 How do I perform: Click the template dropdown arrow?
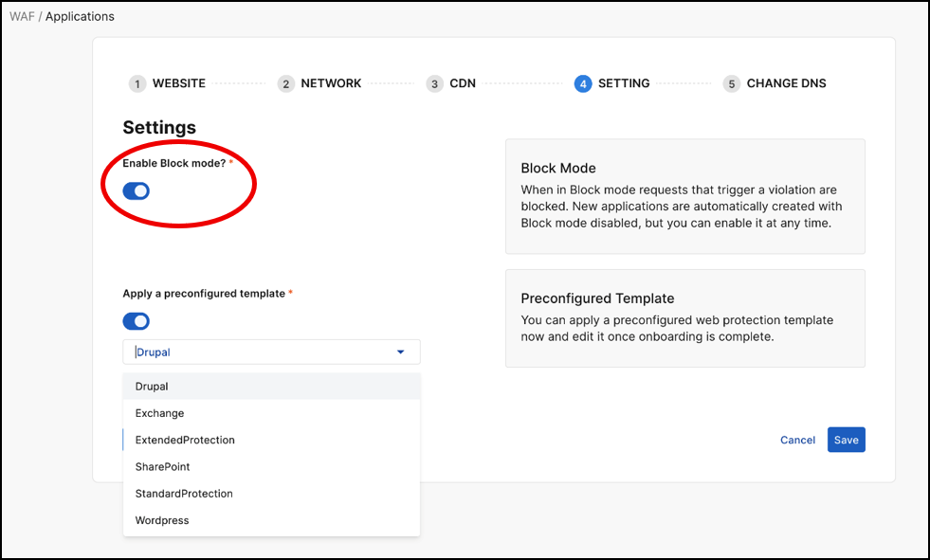pyautogui.click(x=400, y=352)
